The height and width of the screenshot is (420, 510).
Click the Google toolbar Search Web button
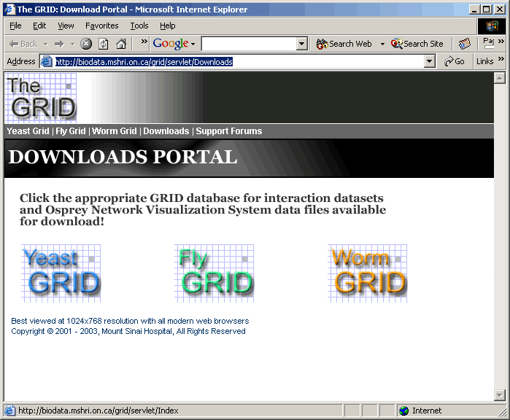(344, 44)
